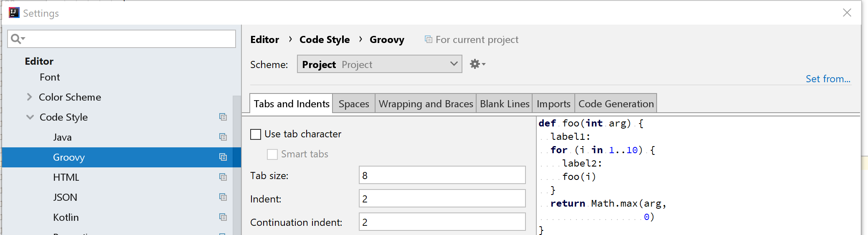Image resolution: width=868 pixels, height=235 pixels.
Task: Click the Set from... link
Action: click(x=827, y=79)
